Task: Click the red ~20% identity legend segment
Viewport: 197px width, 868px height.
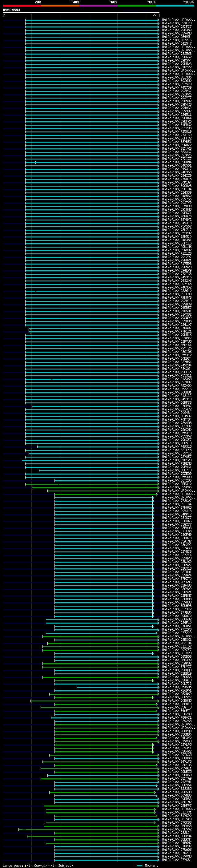Action: pyautogui.click(x=22, y=6)
